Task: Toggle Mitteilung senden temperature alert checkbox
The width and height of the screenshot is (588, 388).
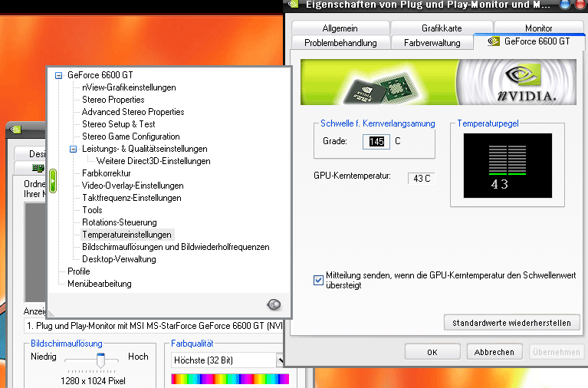Action: pyautogui.click(x=318, y=280)
